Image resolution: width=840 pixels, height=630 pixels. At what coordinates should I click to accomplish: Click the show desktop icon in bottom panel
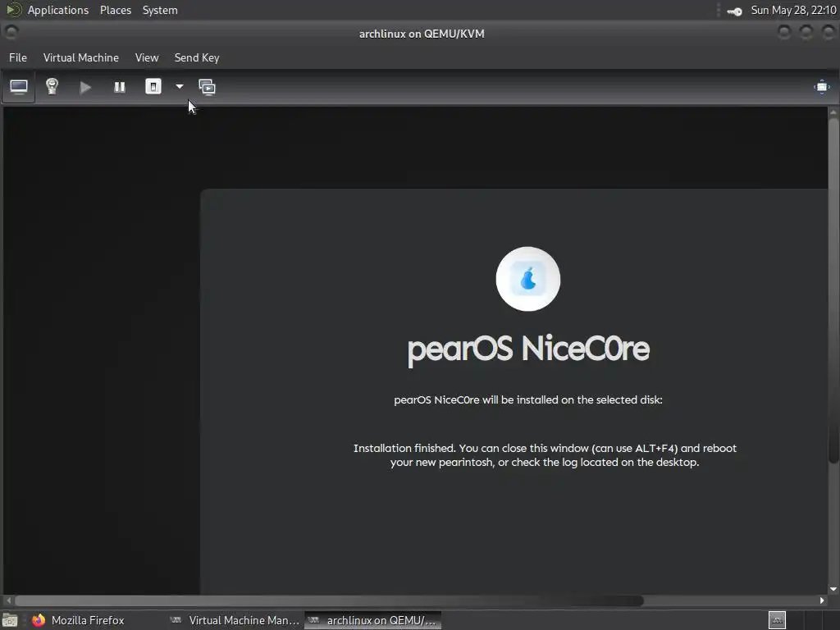click(x=10, y=620)
